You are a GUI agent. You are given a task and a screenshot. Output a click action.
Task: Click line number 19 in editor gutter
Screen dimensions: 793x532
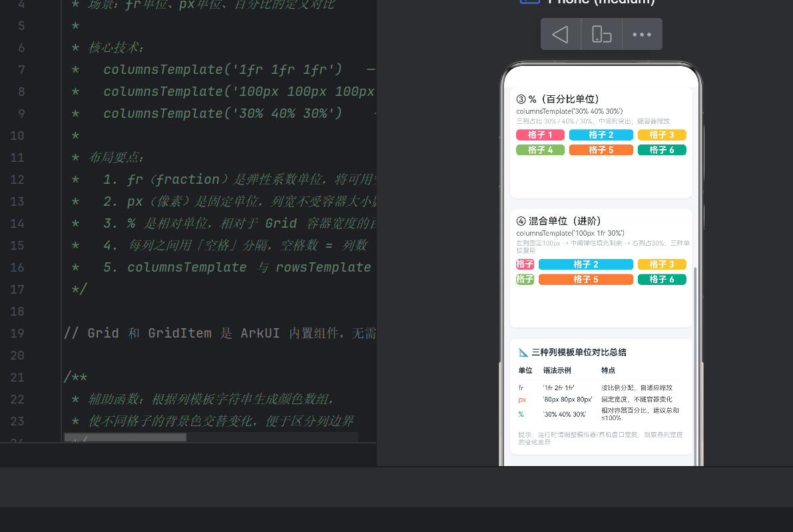(x=17, y=334)
